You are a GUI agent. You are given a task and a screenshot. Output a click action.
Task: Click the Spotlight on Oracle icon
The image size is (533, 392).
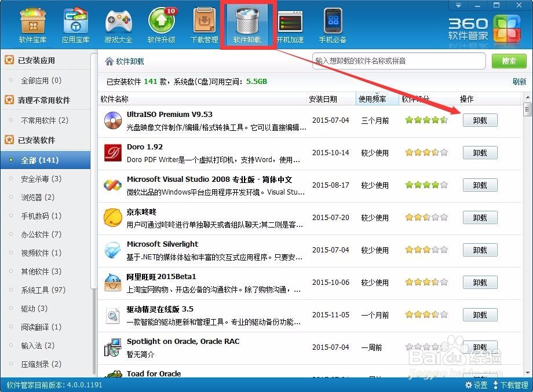pyautogui.click(x=113, y=347)
